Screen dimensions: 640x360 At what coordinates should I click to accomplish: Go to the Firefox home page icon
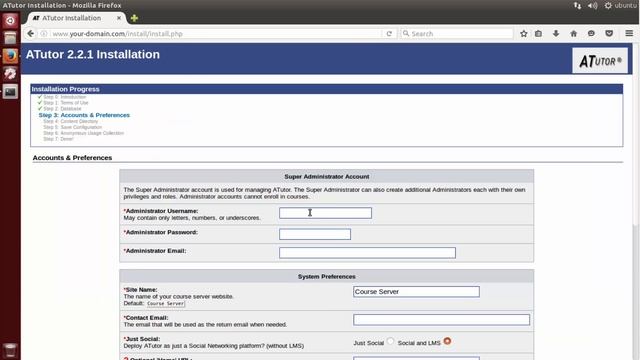pos(573,33)
